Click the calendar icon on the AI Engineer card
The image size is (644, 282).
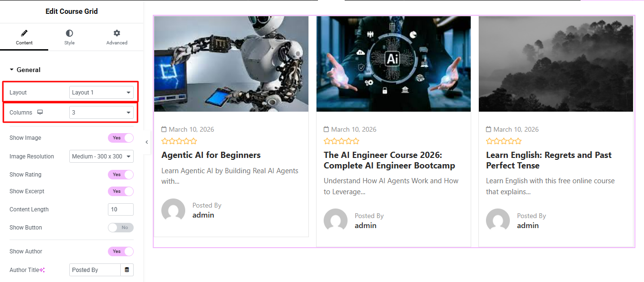click(326, 129)
